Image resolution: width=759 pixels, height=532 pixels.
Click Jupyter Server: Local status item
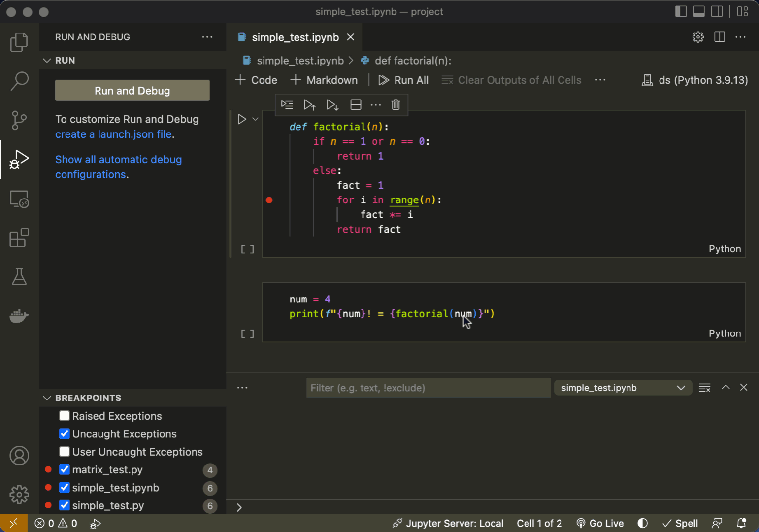tap(448, 523)
